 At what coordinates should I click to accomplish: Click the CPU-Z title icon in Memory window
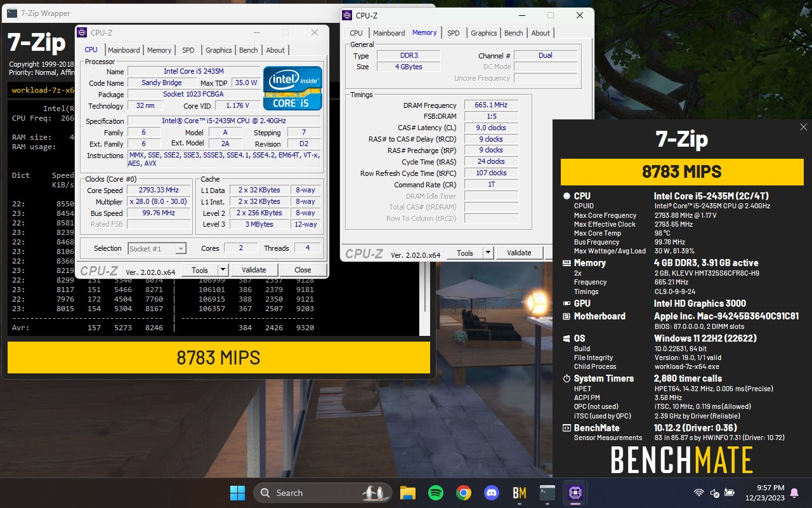(348, 15)
